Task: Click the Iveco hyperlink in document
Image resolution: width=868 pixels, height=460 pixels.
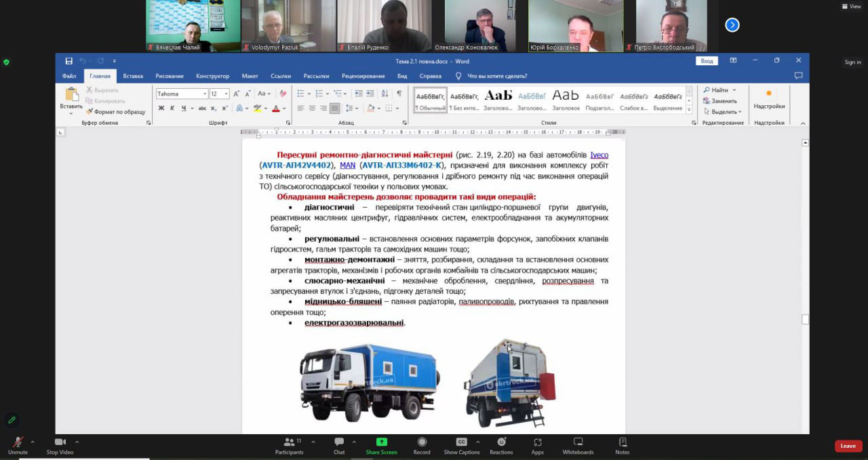Action: (599, 155)
